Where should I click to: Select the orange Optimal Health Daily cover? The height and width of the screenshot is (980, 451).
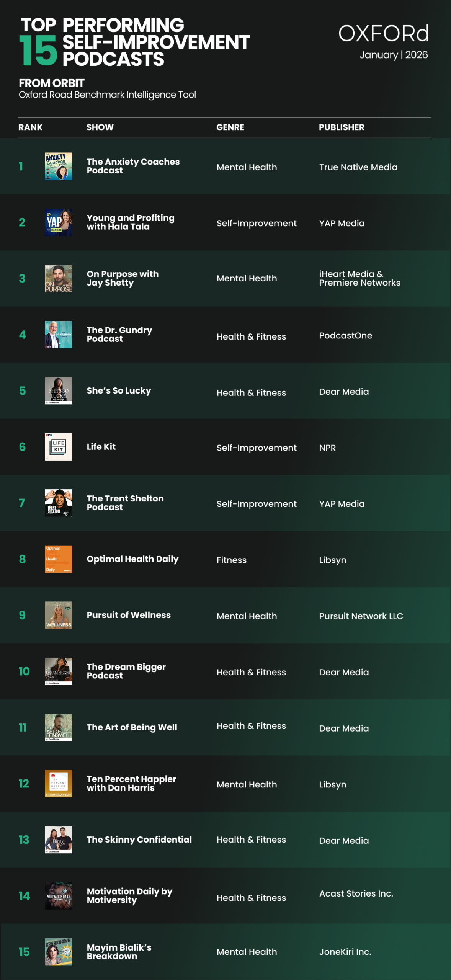(59, 559)
